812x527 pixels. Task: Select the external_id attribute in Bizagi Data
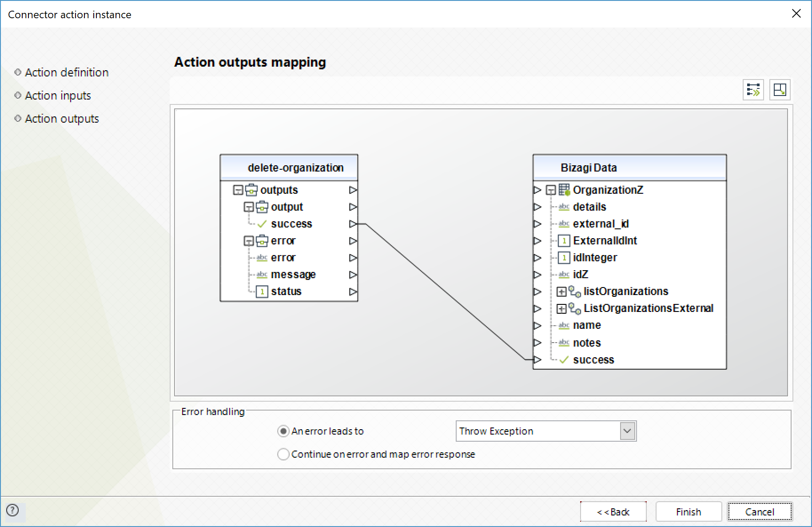tap(601, 224)
